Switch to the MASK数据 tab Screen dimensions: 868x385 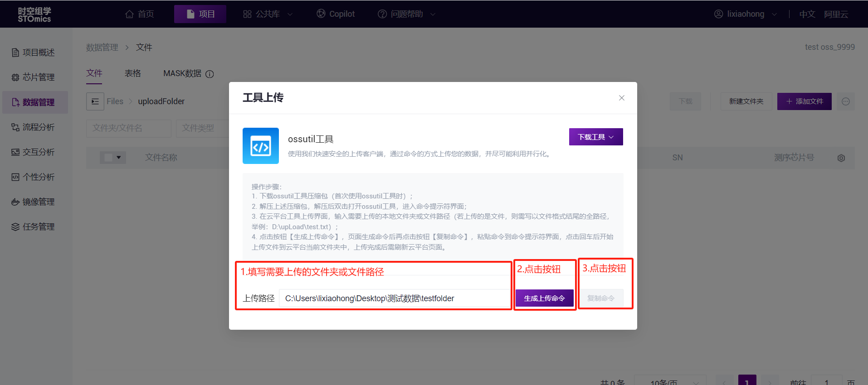click(182, 73)
